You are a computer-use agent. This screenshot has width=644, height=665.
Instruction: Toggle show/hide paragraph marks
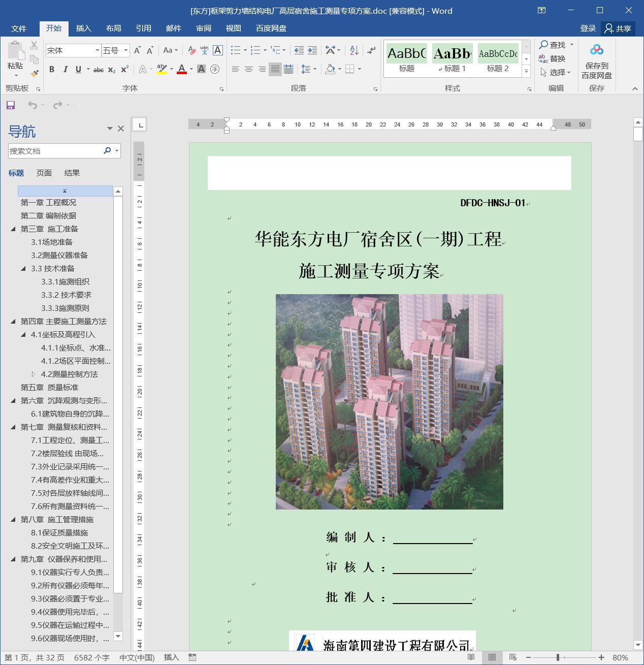(372, 50)
